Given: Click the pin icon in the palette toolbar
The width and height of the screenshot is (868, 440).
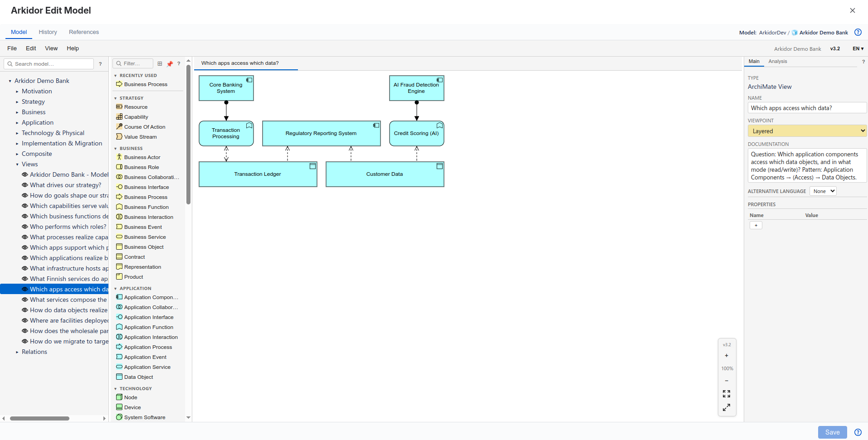Looking at the screenshot, I should click(170, 64).
